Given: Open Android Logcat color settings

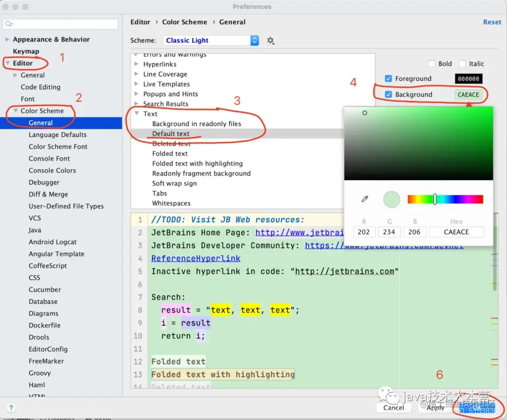Looking at the screenshot, I should (53, 242).
